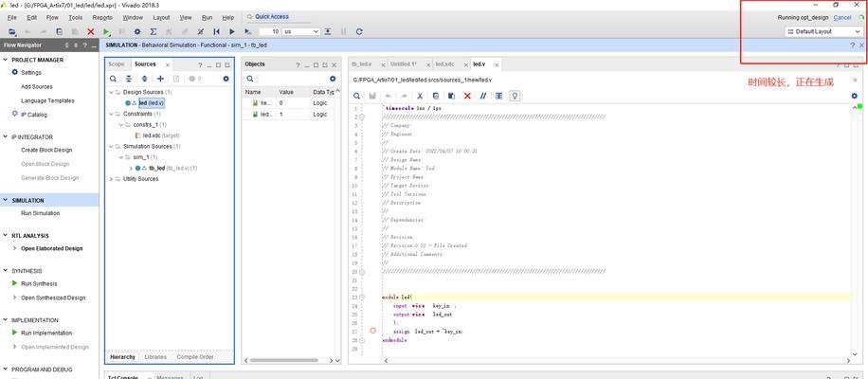Click the Open Project toolbar icon
Screen dimensions: 868x379
(11, 32)
